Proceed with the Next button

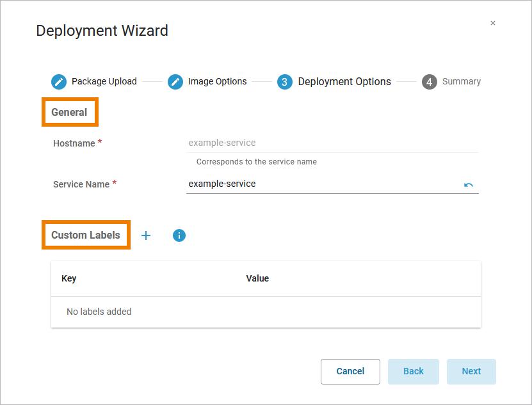(471, 372)
